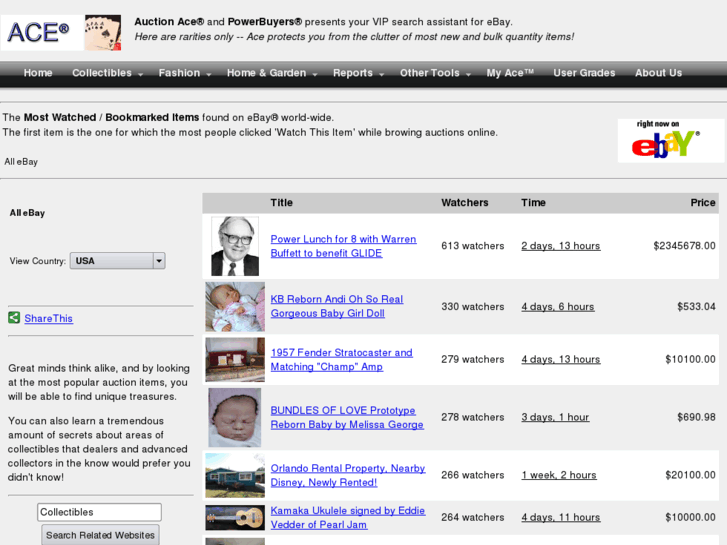Expand the Collectibles menu
The width and height of the screenshot is (727, 545).
coord(107,73)
